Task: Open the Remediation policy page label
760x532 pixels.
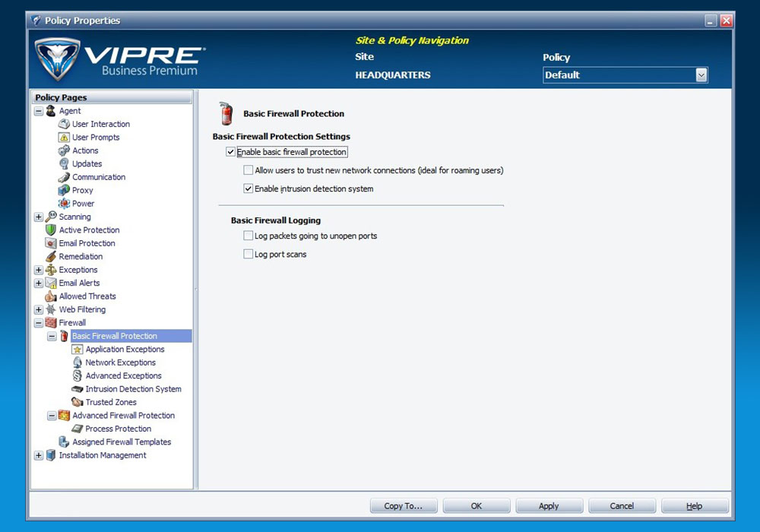Action: [81, 256]
